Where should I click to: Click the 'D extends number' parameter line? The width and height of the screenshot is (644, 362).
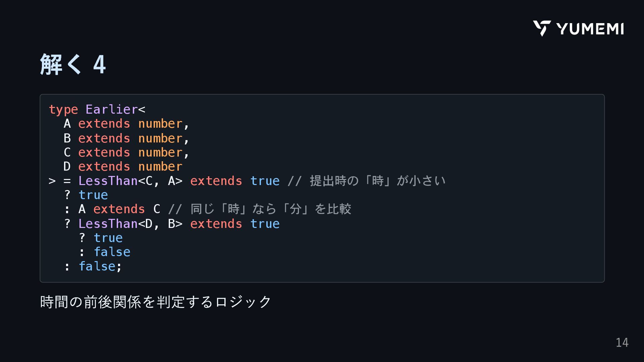pos(123,167)
